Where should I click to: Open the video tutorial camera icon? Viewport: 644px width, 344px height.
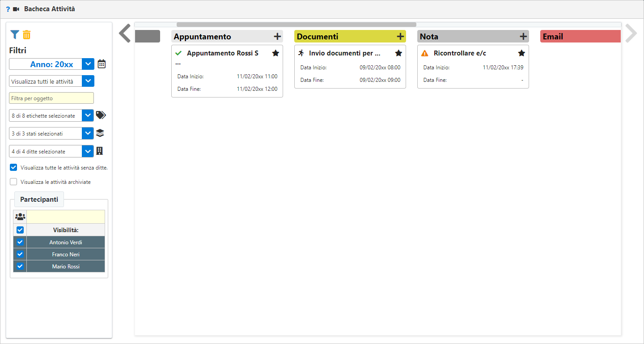click(17, 9)
